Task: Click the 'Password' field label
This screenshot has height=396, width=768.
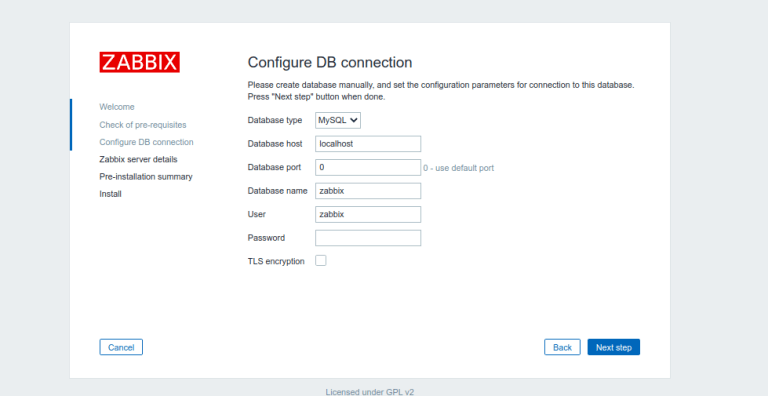Action: coord(266,238)
